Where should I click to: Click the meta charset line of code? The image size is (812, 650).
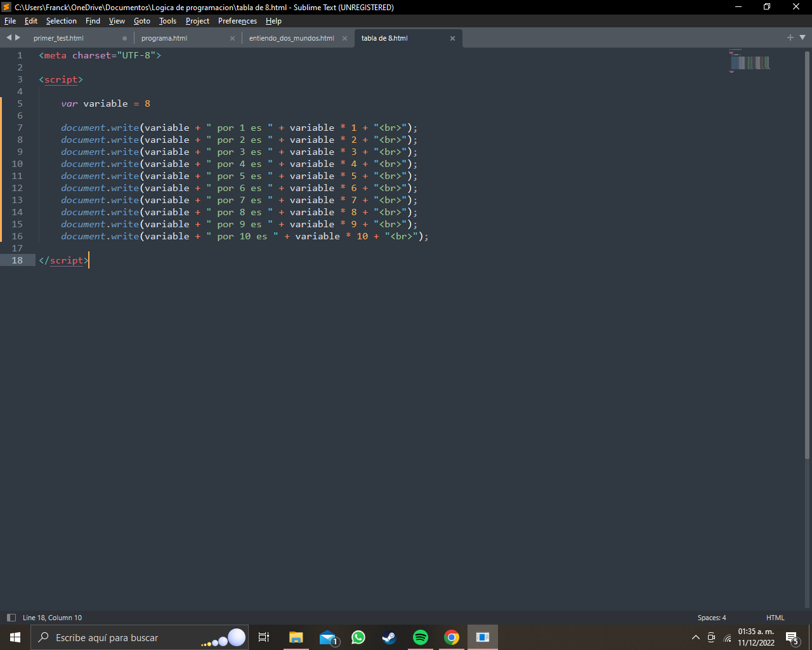100,55
